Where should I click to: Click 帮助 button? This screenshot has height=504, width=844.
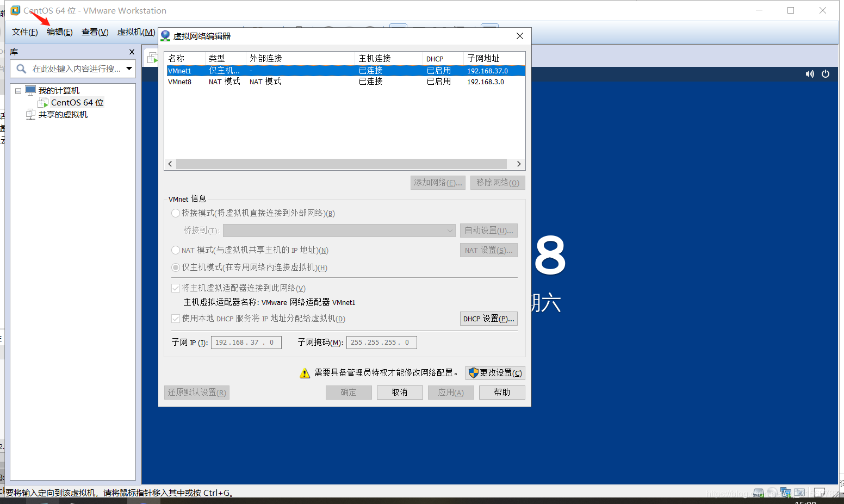click(502, 393)
